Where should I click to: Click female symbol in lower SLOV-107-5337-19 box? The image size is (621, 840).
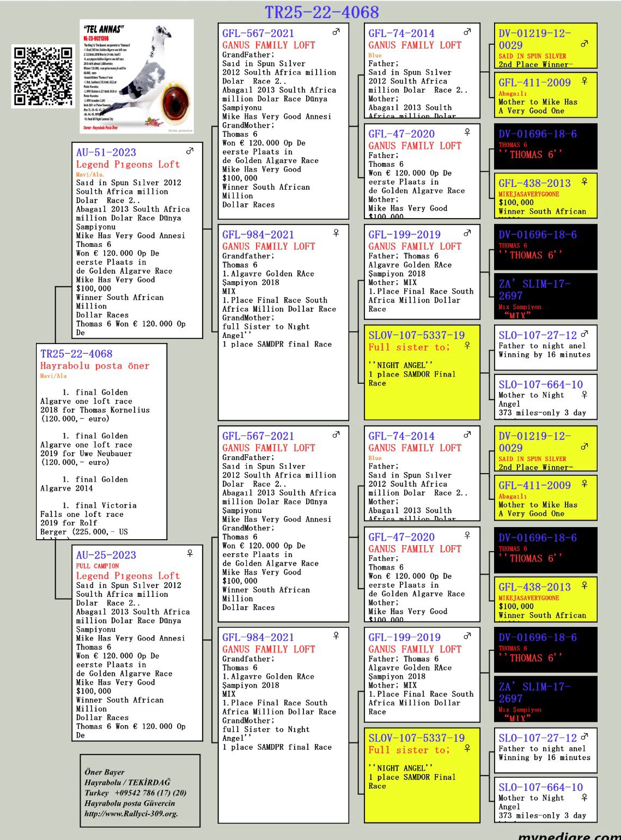[x=467, y=748]
